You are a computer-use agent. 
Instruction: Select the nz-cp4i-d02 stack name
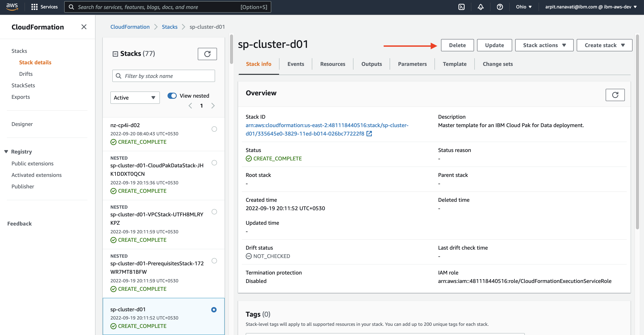pyautogui.click(x=125, y=125)
